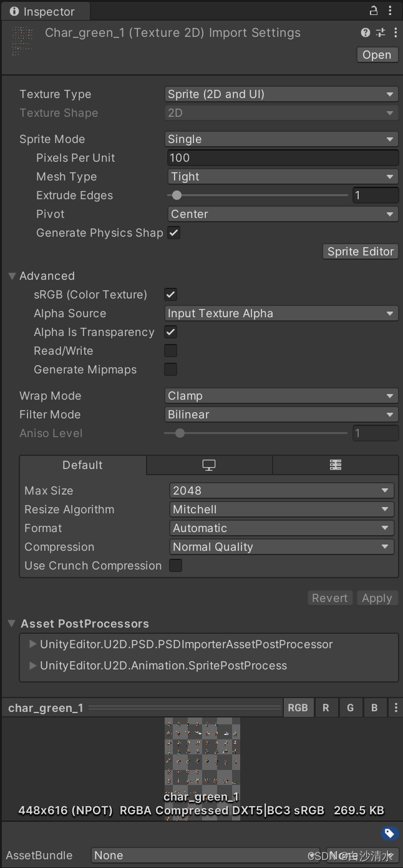This screenshot has width=403, height=868.
Task: Disable Generate Physics Shape checkbox
Action: point(174,233)
